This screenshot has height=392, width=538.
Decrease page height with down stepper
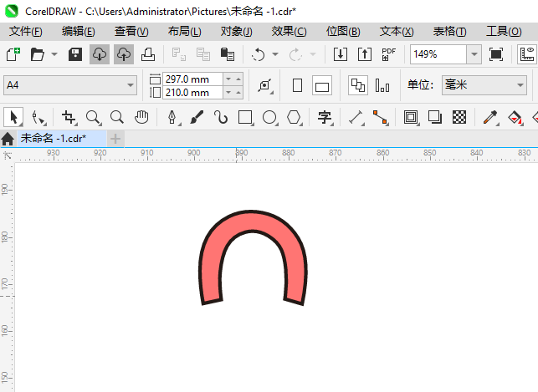(228, 93)
